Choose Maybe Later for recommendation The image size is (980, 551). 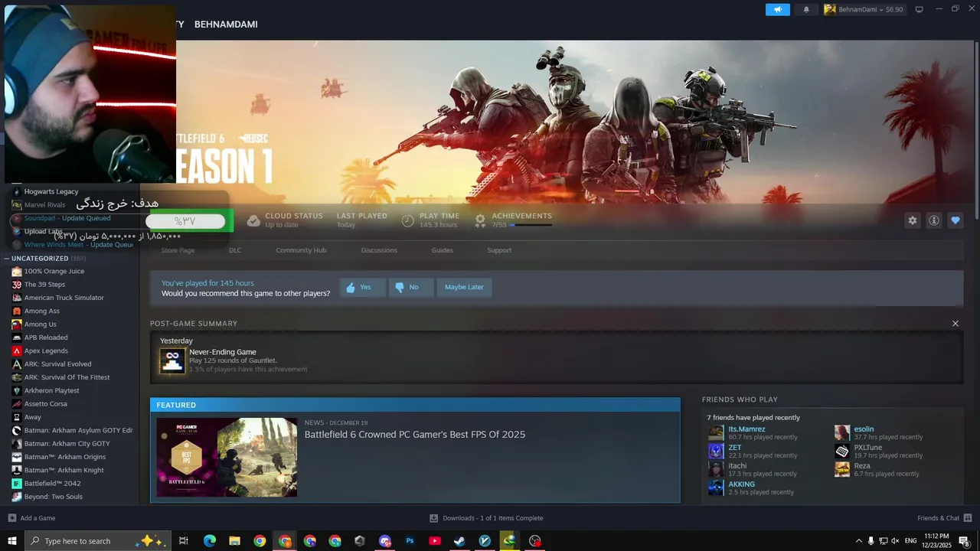[464, 287]
